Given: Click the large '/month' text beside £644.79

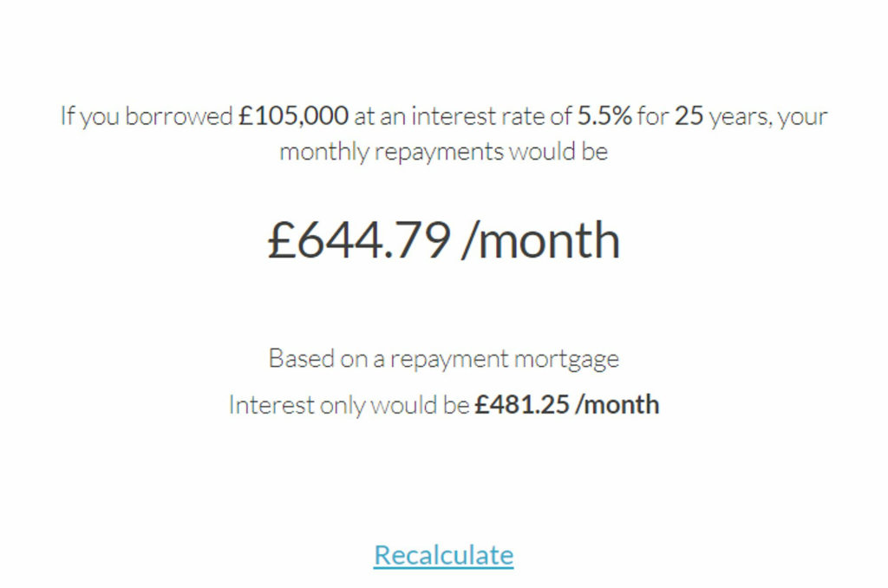Looking at the screenshot, I should [541, 240].
